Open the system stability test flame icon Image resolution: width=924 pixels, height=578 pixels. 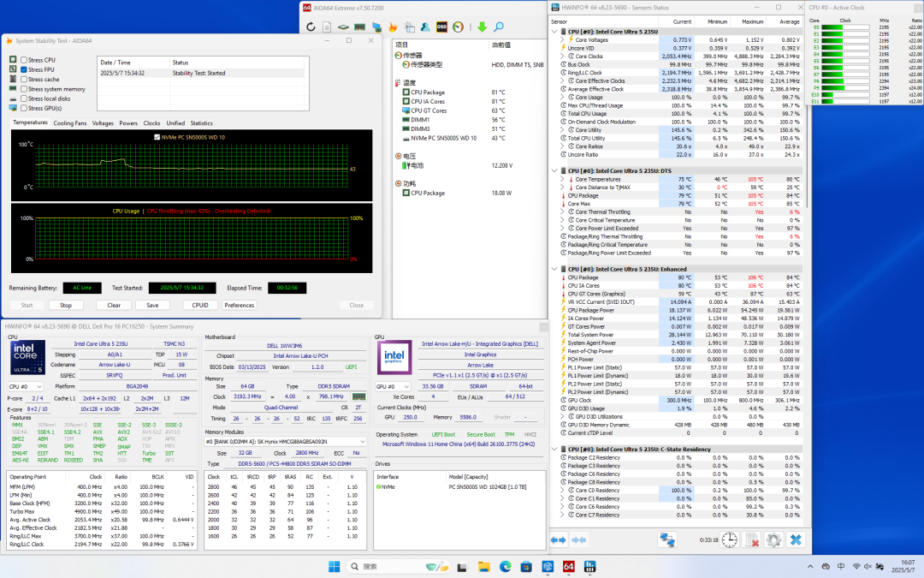pos(393,27)
